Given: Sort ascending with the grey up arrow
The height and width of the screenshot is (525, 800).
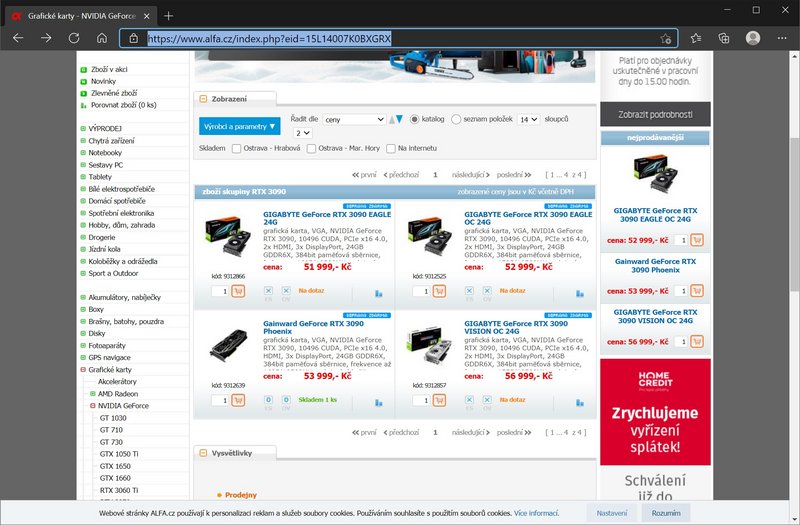Looking at the screenshot, I should point(392,119).
